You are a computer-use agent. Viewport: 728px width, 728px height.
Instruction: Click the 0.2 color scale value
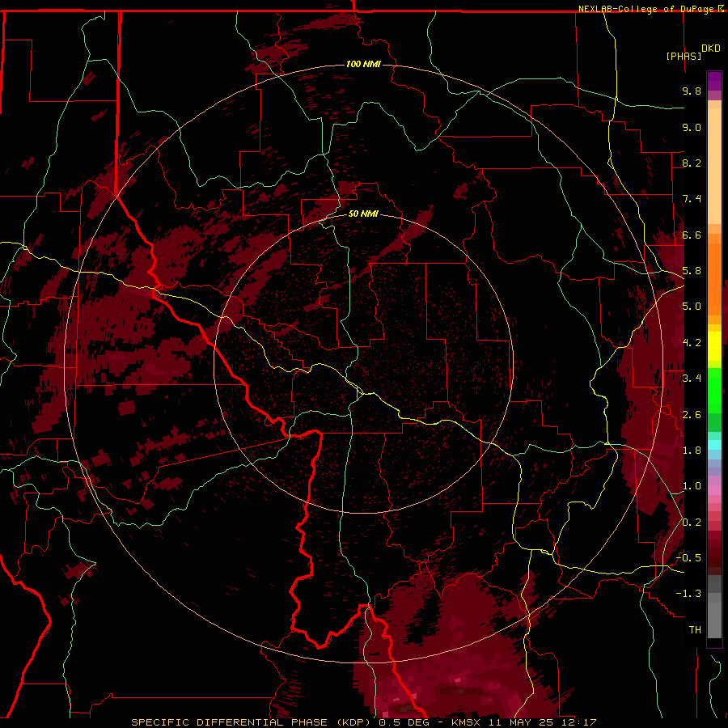692,523
